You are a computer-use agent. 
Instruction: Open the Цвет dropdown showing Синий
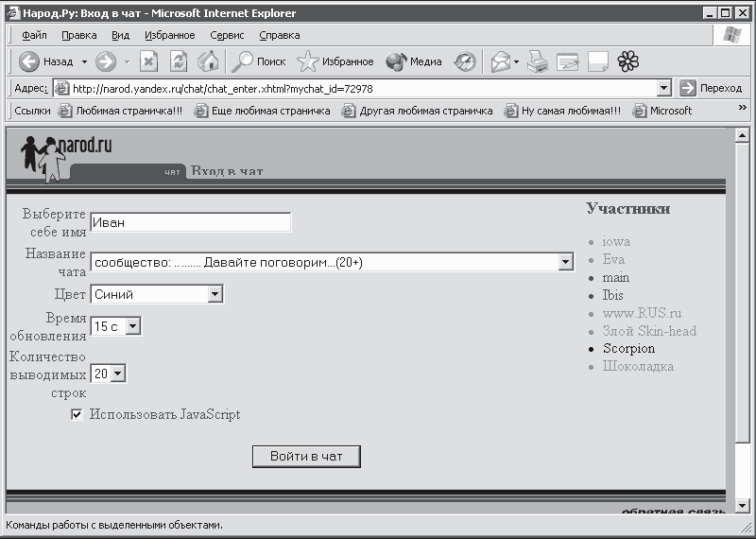(x=215, y=294)
